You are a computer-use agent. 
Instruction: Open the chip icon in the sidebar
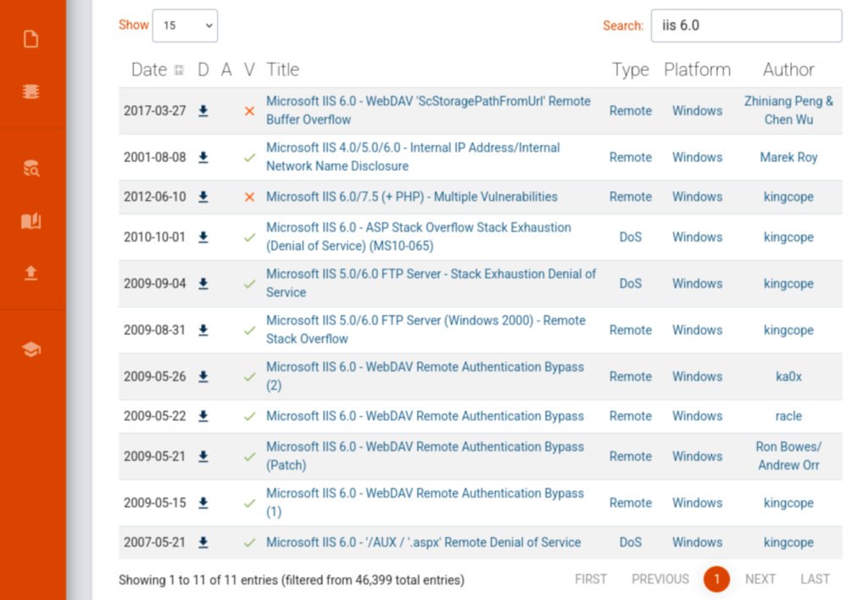[31, 92]
